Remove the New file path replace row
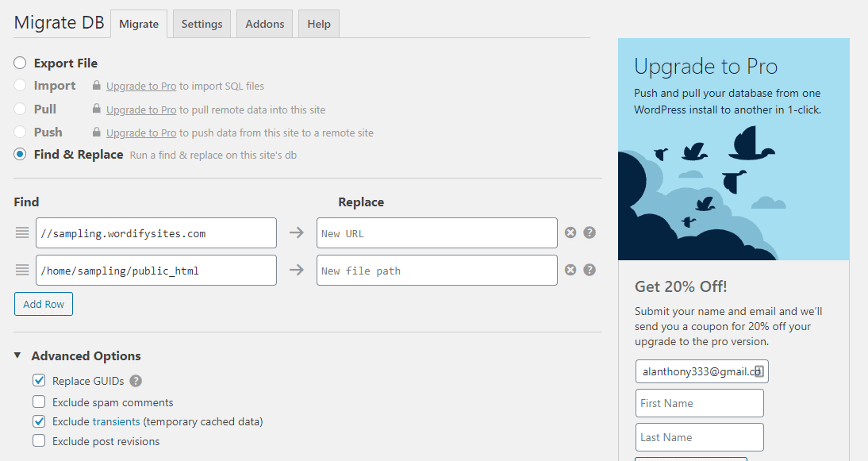The width and height of the screenshot is (868, 461). coord(570,270)
